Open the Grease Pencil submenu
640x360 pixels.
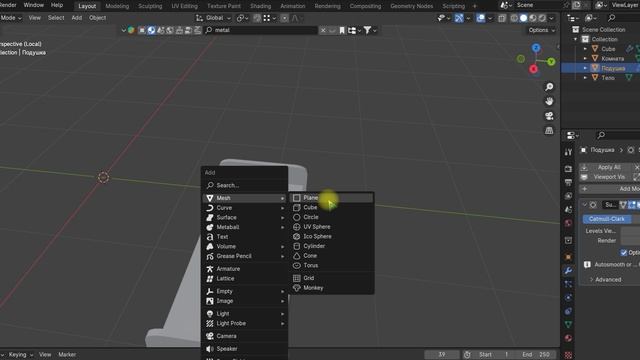(x=244, y=256)
